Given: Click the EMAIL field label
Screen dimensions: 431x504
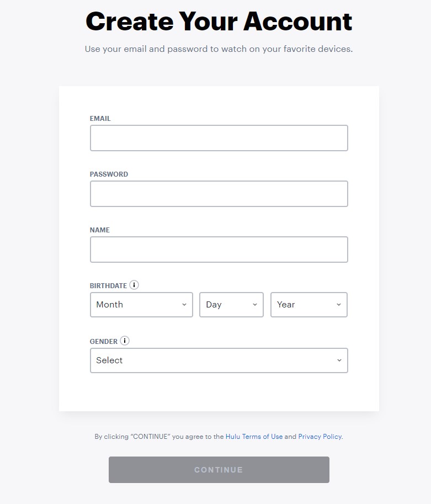Looking at the screenshot, I should click(x=100, y=119).
